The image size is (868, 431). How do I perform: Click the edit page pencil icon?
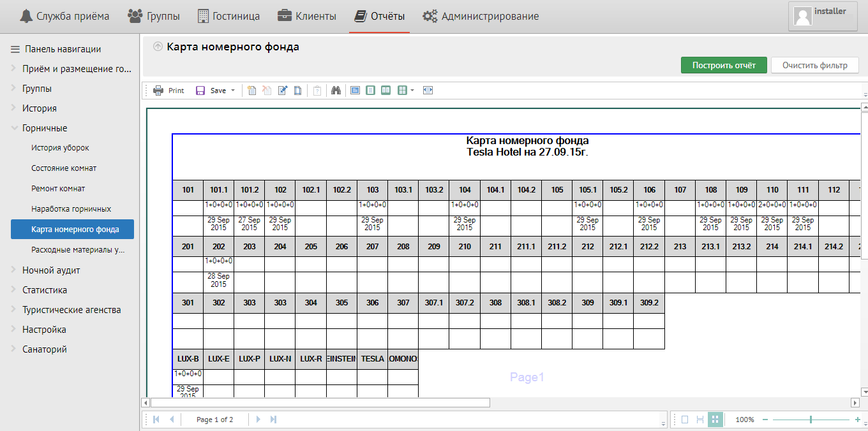(283, 91)
